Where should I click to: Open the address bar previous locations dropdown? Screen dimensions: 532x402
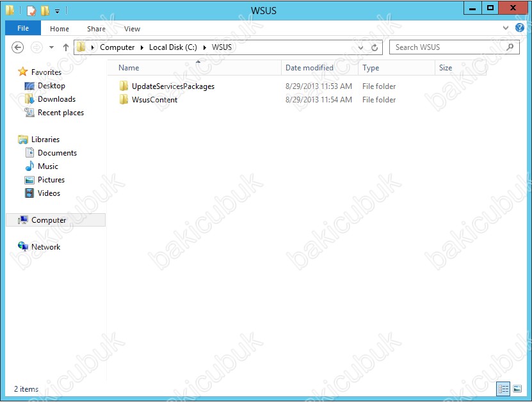click(360, 47)
